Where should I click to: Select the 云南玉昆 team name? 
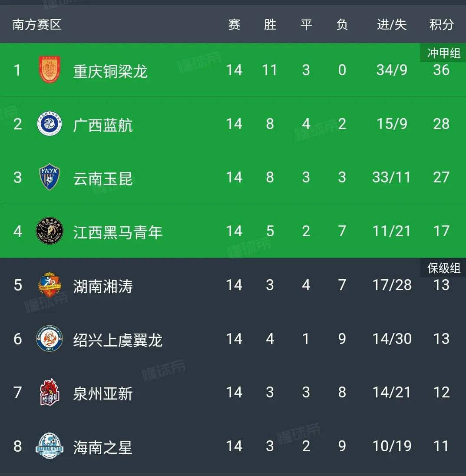(103, 178)
